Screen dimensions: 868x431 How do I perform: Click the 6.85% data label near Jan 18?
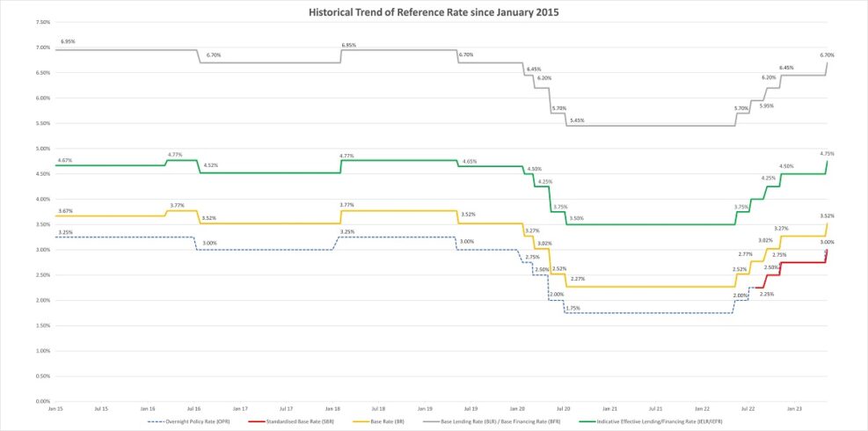(348, 44)
